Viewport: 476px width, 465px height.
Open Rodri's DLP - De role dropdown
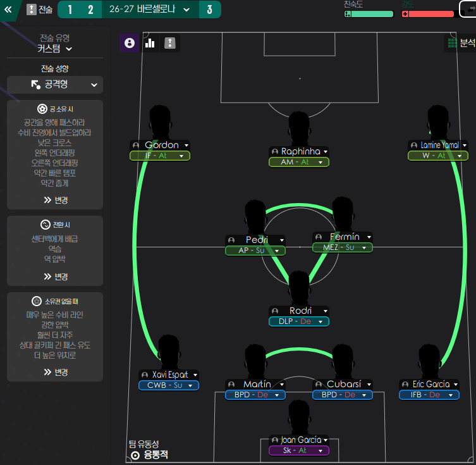(x=299, y=321)
